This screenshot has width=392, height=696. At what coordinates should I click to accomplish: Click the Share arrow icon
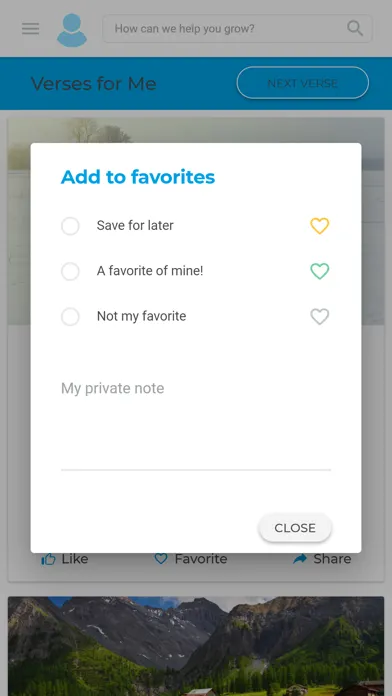tap(300, 559)
